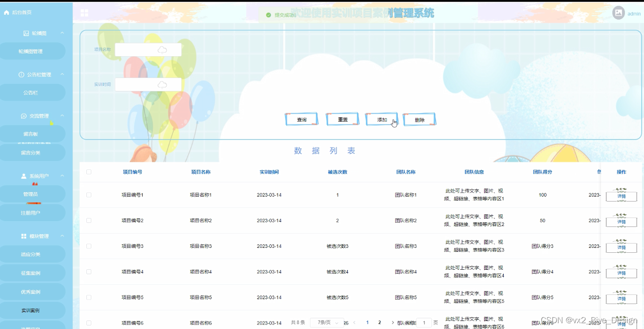The image size is (644, 329).
Task: Click the picture icon next to 轮播图
Action: [x=26, y=33]
